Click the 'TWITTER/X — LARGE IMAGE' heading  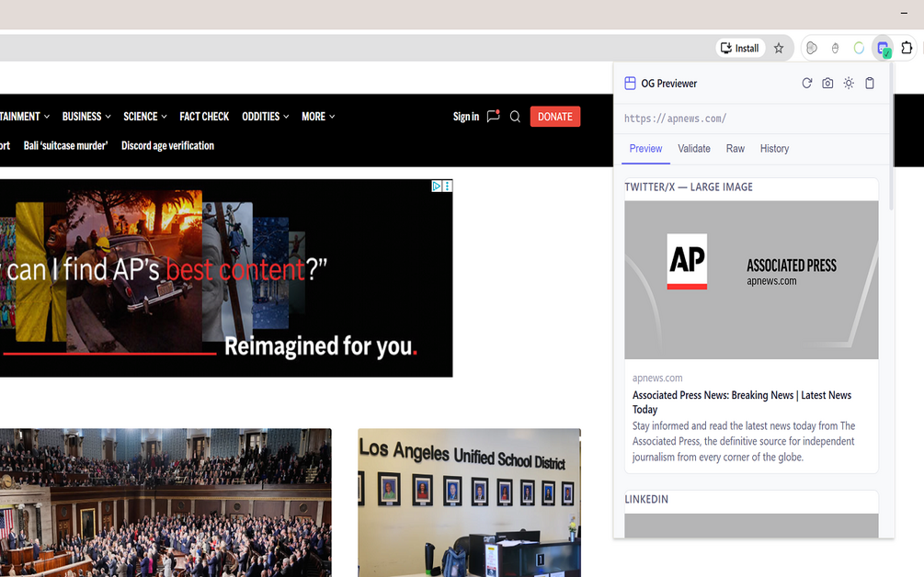pyautogui.click(x=689, y=187)
